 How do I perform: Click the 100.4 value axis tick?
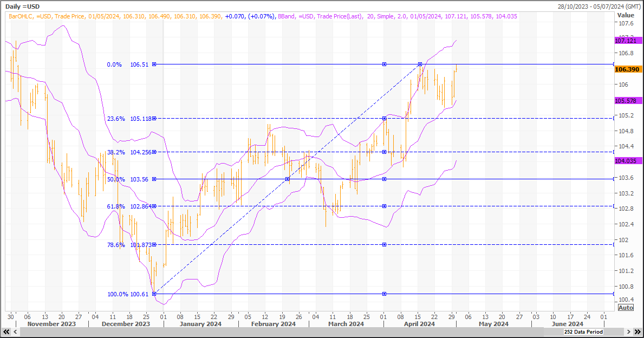[626, 300]
